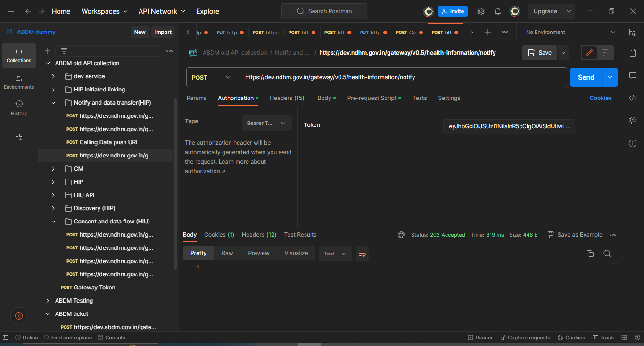
Task: Open the lightbulb related requests icon
Action: pyautogui.click(x=633, y=121)
